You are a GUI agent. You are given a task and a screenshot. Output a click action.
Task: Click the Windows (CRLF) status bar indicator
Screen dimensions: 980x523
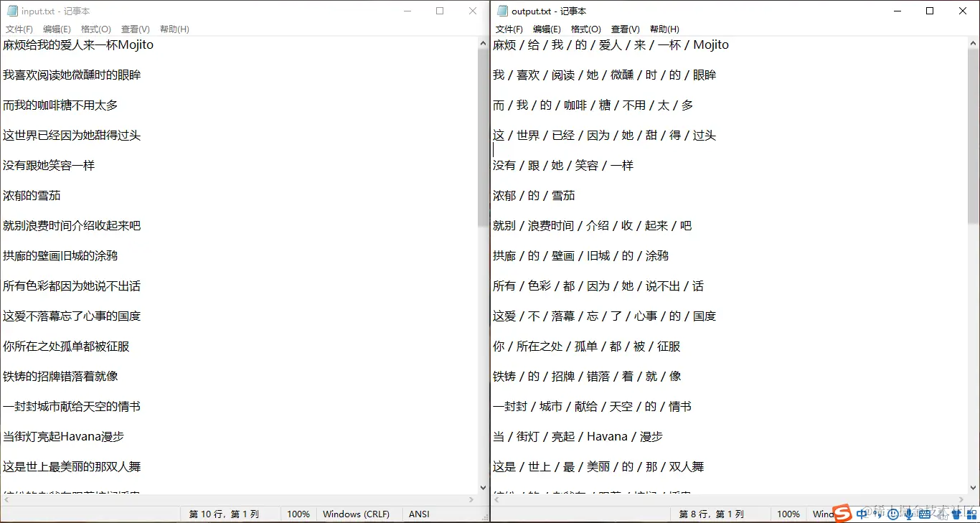pyautogui.click(x=357, y=514)
